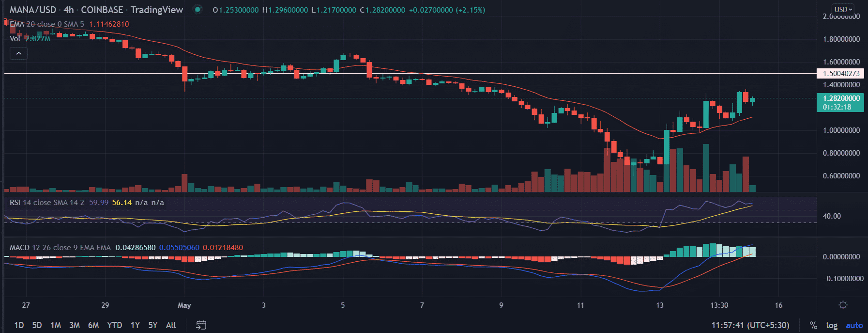Select the YTD time range
Image resolution: width=868 pixels, height=333 pixels.
[114, 325]
